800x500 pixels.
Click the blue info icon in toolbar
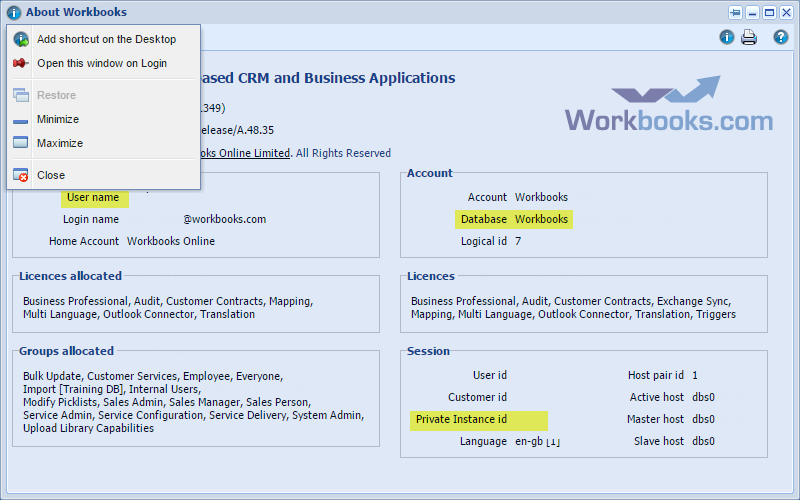pos(727,37)
